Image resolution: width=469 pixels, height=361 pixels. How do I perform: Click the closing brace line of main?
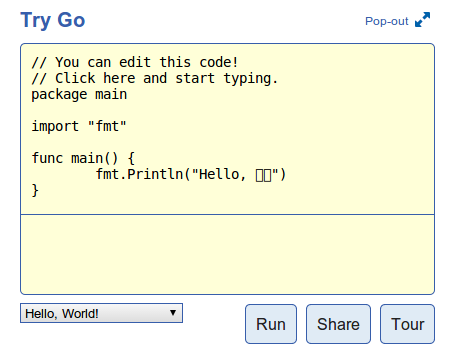pos(35,190)
